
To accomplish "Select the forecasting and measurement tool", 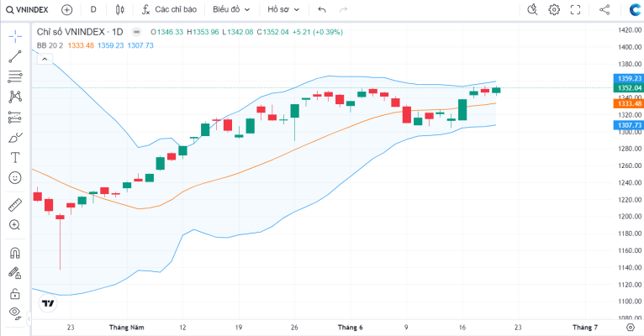I will 15,118.
